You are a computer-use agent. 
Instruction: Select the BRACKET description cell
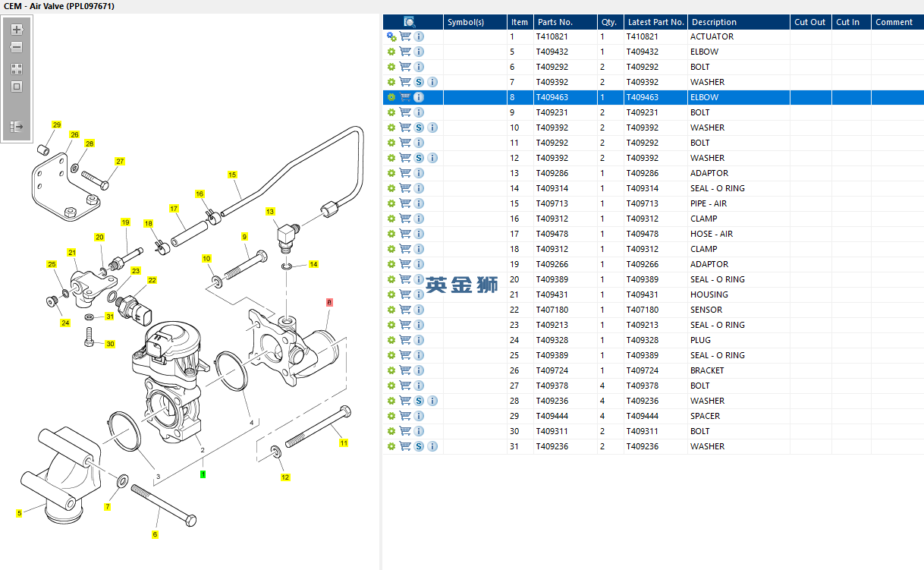pos(740,370)
